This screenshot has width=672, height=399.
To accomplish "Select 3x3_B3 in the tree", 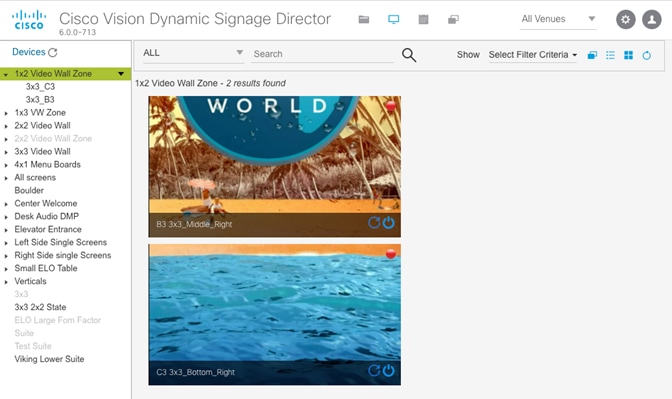I will pyautogui.click(x=40, y=99).
